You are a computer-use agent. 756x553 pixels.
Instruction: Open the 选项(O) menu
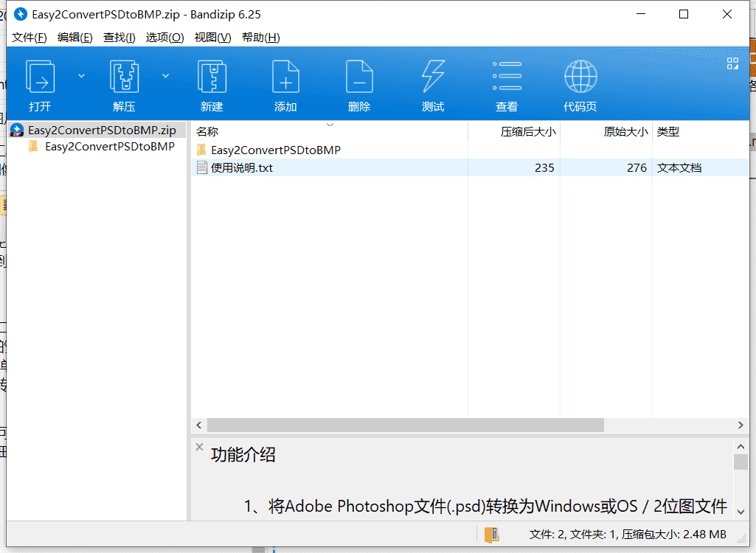coord(165,38)
